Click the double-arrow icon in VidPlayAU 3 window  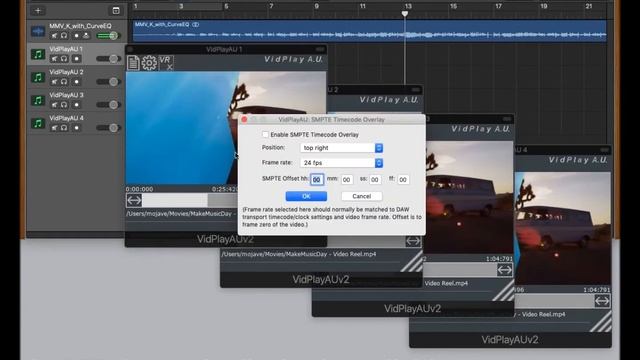504,270
